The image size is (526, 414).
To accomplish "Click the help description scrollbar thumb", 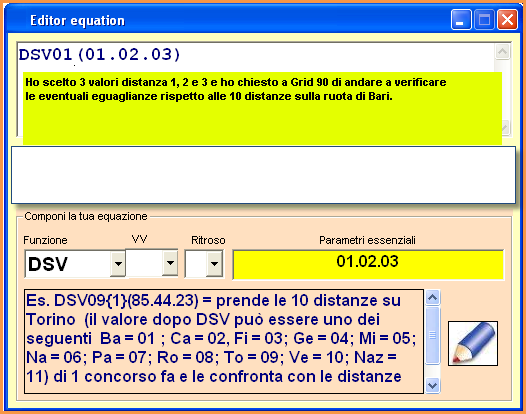I will pyautogui.click(x=432, y=335).
